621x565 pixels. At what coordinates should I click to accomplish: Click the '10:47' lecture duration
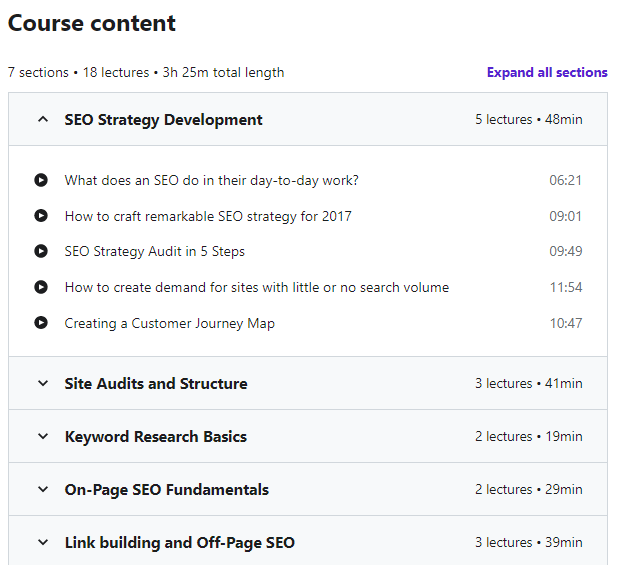(x=566, y=323)
